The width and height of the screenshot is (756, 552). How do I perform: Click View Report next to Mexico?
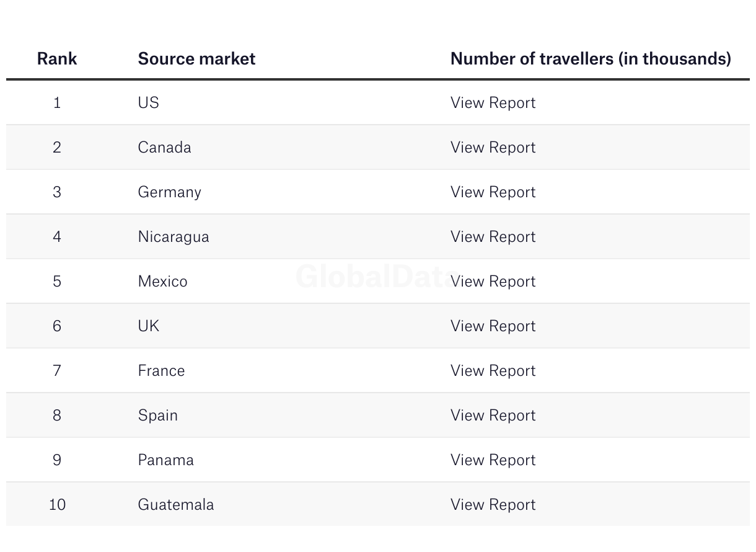[x=493, y=281]
